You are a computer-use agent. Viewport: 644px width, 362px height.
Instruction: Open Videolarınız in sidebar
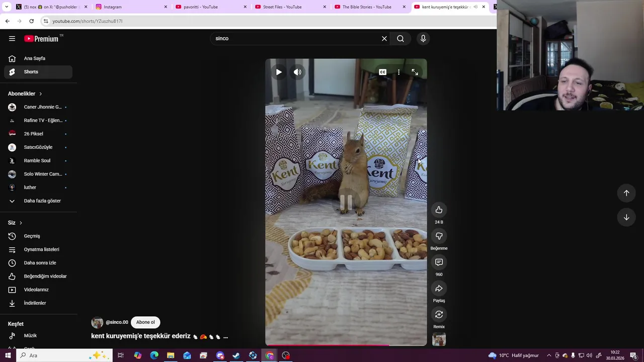[38, 290]
